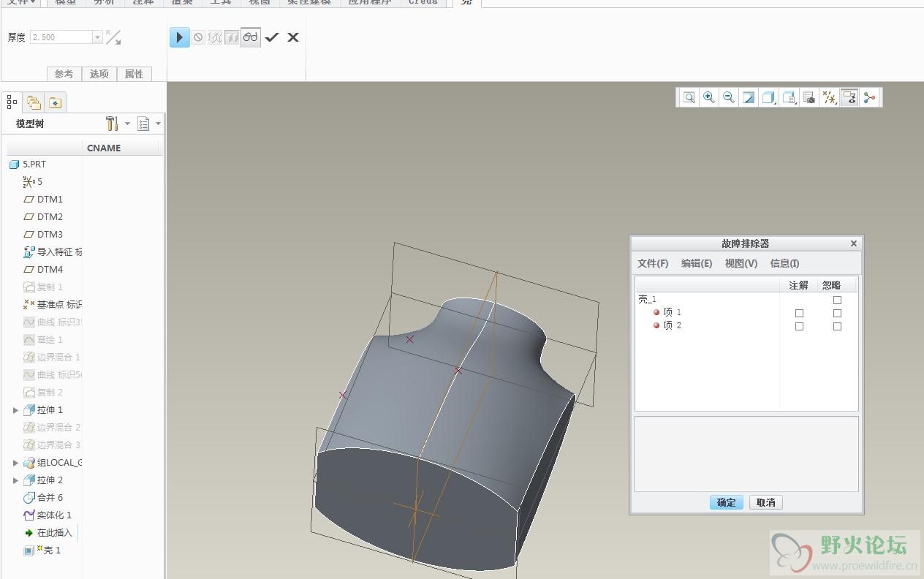Select DTM4 datum plane in tree
This screenshot has height=579, width=924.
click(43, 269)
